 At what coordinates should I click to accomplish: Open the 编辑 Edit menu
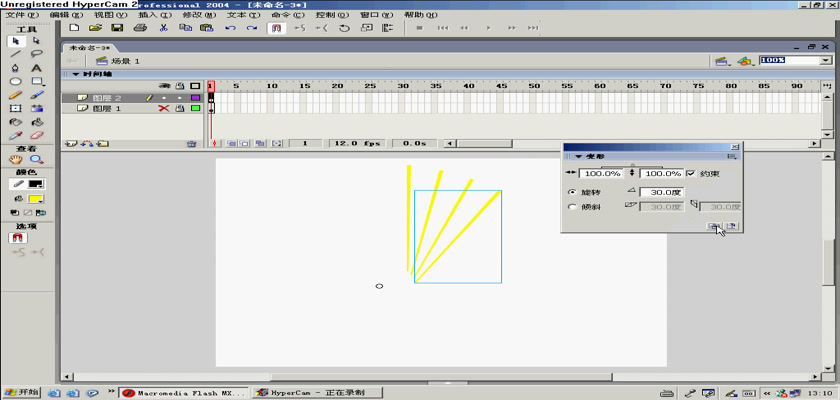point(66,15)
